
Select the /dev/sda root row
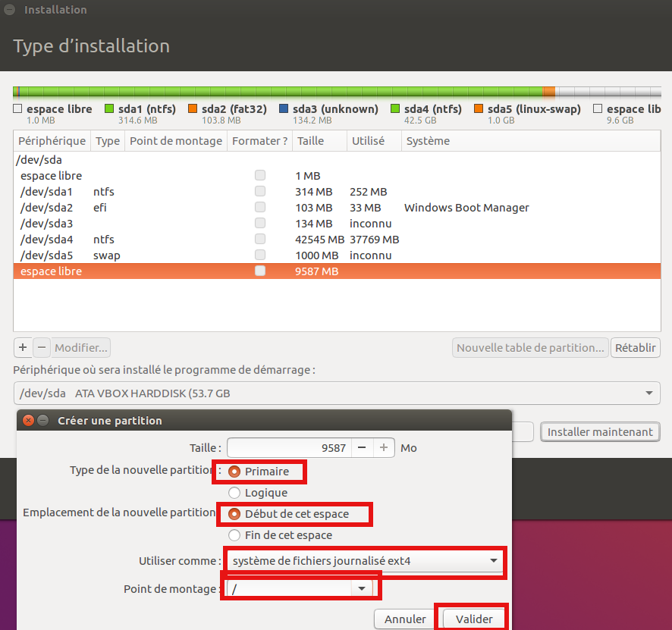tap(337, 160)
